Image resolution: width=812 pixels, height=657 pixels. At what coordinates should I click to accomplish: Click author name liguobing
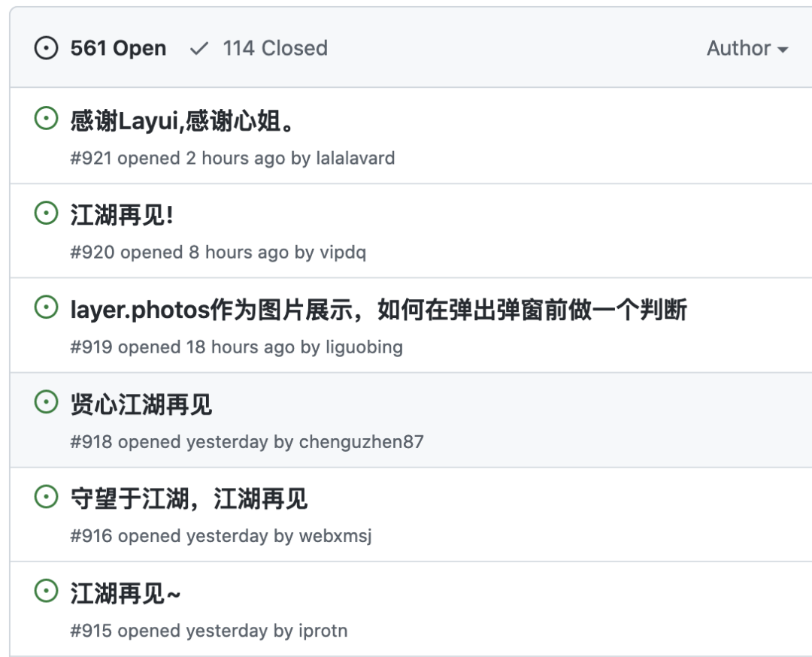[x=364, y=347]
